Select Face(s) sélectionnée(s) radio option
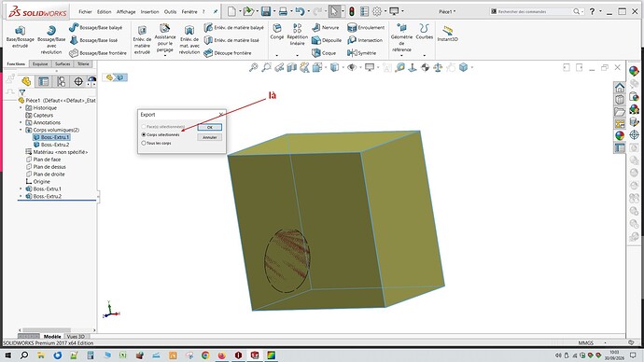The width and height of the screenshot is (644, 362). (144, 126)
